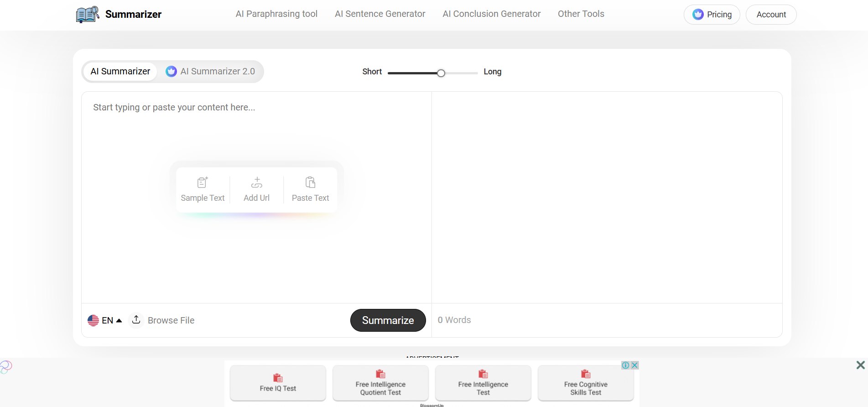The image size is (868, 407).
Task: Open the Free Intelligence Test ad
Action: pyautogui.click(x=483, y=383)
